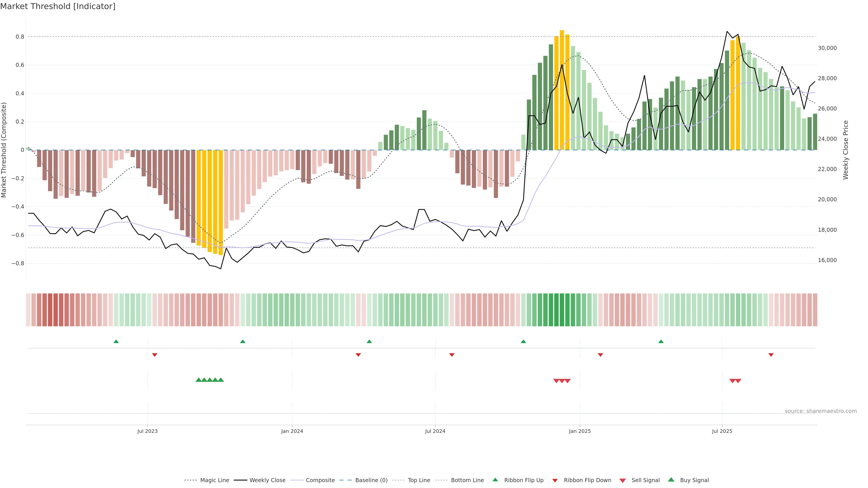Click the Jul 2024 x-axis label

pos(435,431)
